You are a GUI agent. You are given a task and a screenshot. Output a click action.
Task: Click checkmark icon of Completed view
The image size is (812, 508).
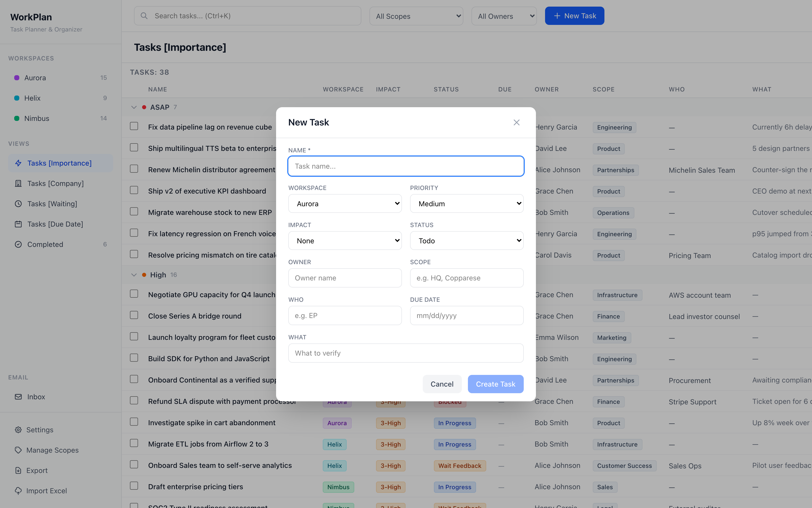pyautogui.click(x=19, y=244)
